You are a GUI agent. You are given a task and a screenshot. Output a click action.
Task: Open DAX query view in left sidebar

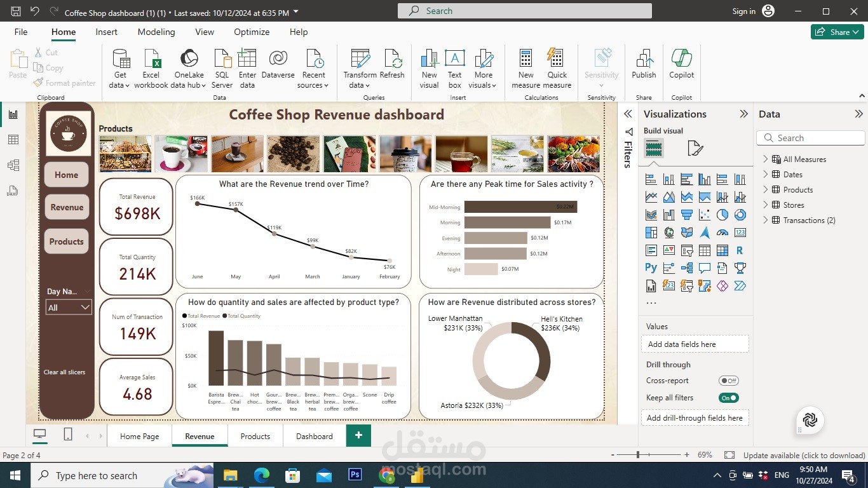[x=13, y=191]
